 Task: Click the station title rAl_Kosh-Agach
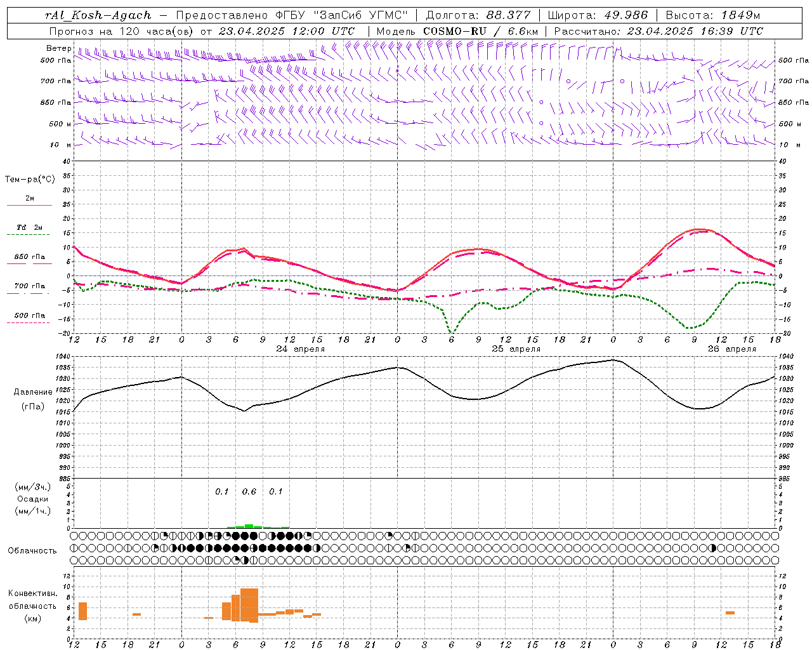(98, 15)
